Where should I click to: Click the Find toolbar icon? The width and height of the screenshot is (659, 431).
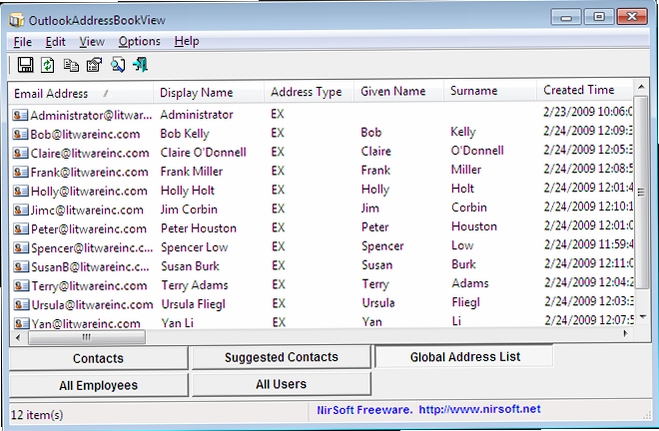click(118, 65)
